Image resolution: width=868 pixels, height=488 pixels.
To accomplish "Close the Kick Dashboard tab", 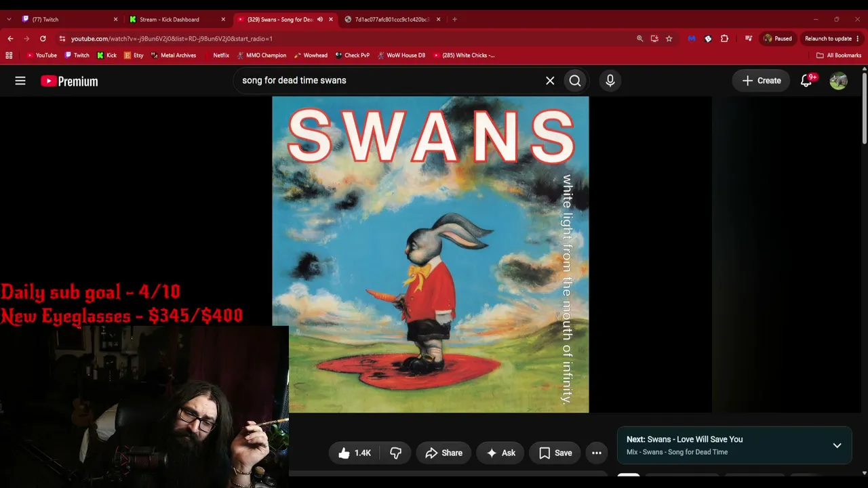I will (x=223, y=19).
